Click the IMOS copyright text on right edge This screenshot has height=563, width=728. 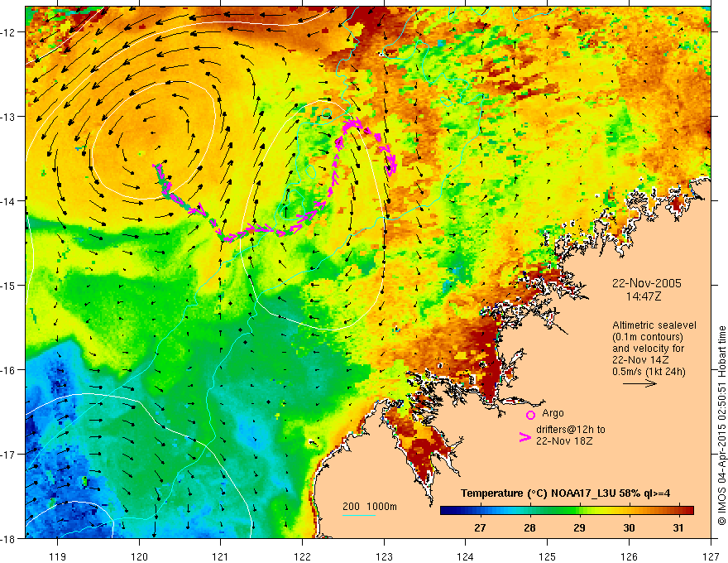coord(721,425)
